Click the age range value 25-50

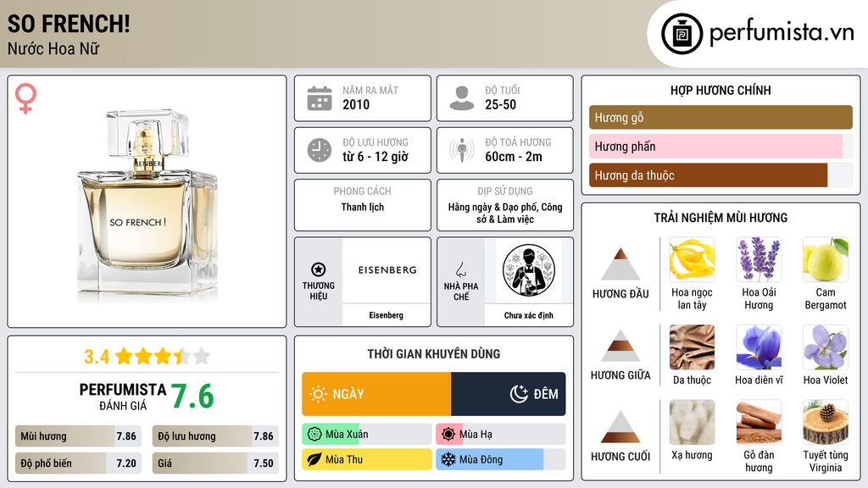500,104
